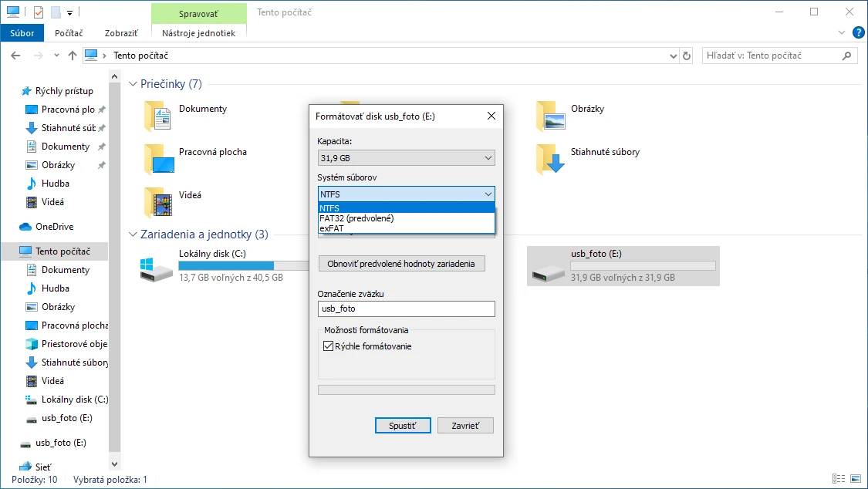Viewport: 868px width, 489px height.
Task: Choose exFAT file system option
Action: [407, 228]
